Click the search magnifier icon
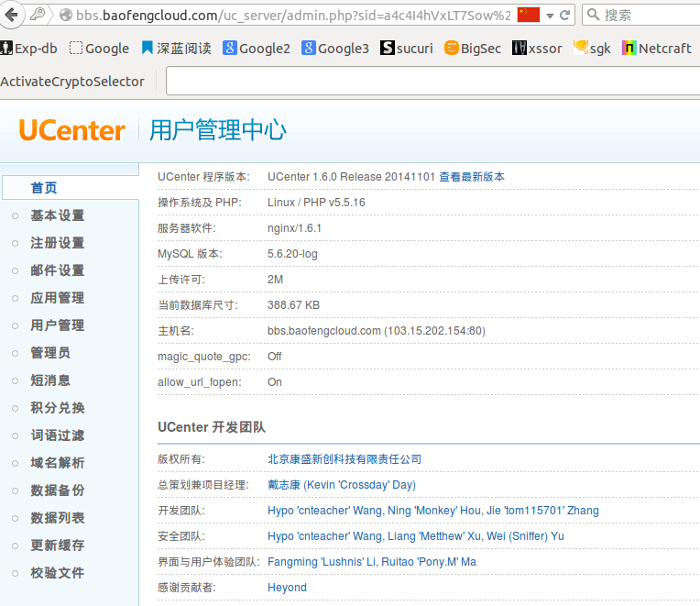This screenshot has width=700, height=606. pyautogui.click(x=593, y=15)
